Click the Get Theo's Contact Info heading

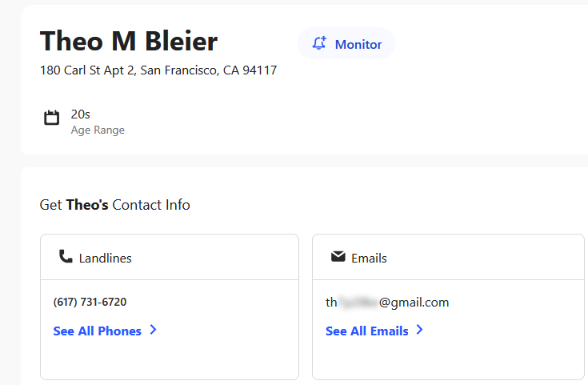point(115,205)
